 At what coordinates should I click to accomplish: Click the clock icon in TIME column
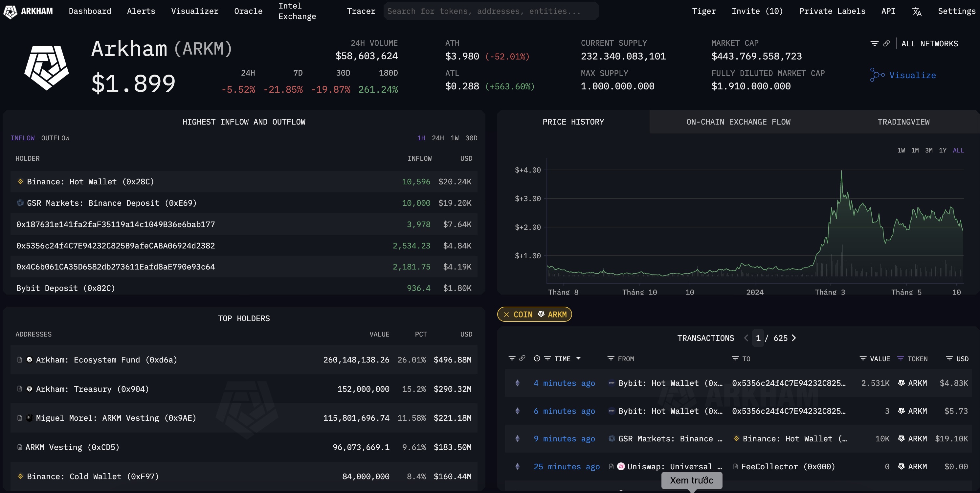536,358
